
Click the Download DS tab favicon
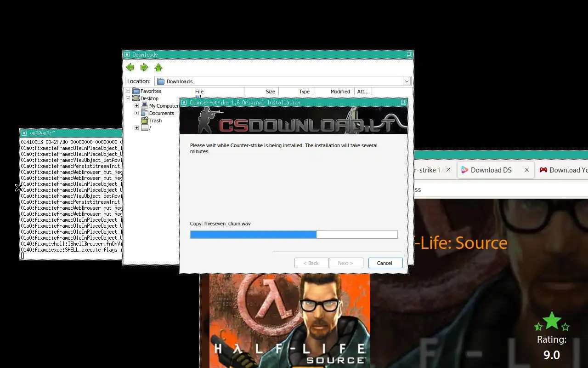[x=464, y=170]
